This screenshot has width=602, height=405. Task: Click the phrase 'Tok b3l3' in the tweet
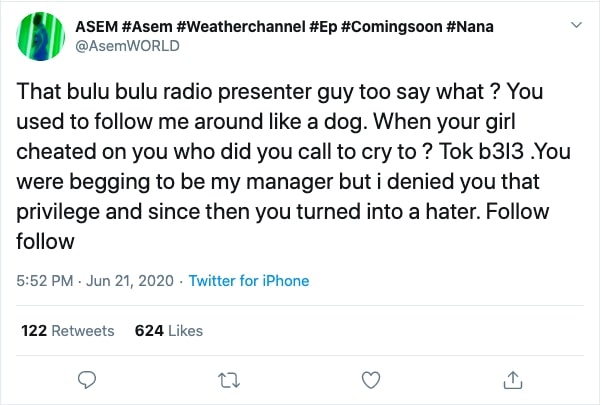tap(481, 152)
